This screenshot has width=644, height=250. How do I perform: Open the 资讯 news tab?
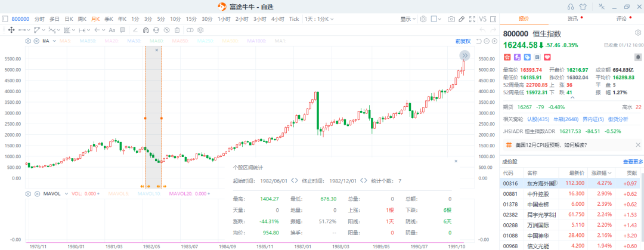(574, 18)
